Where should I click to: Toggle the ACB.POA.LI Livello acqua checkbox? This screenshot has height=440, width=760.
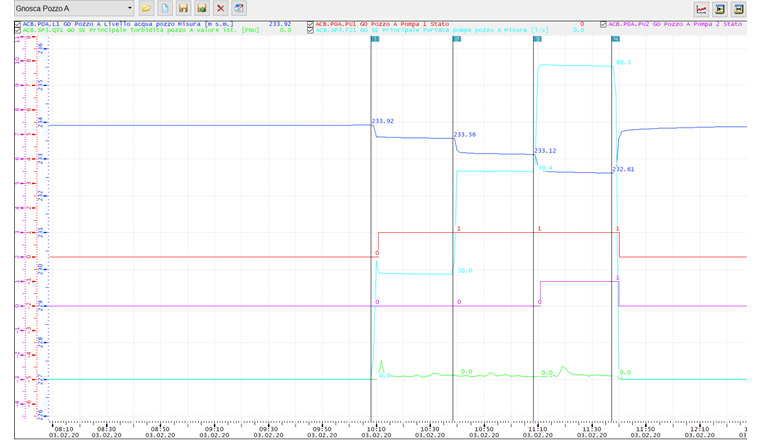coord(18,24)
